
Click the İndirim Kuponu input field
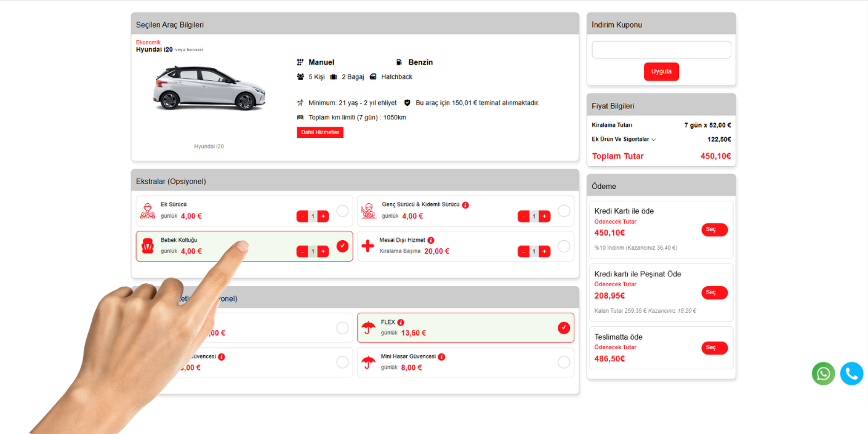tap(661, 50)
